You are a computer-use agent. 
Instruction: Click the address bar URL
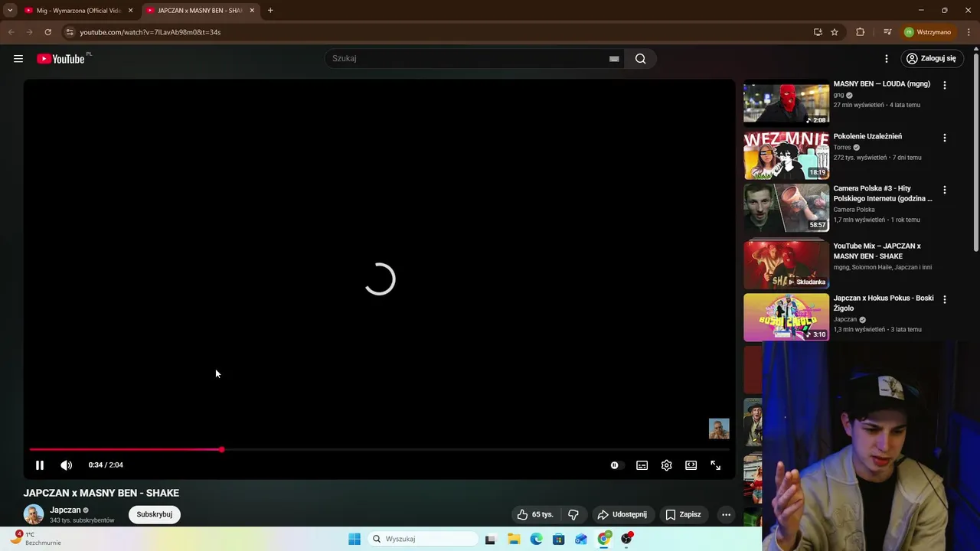pyautogui.click(x=150, y=32)
